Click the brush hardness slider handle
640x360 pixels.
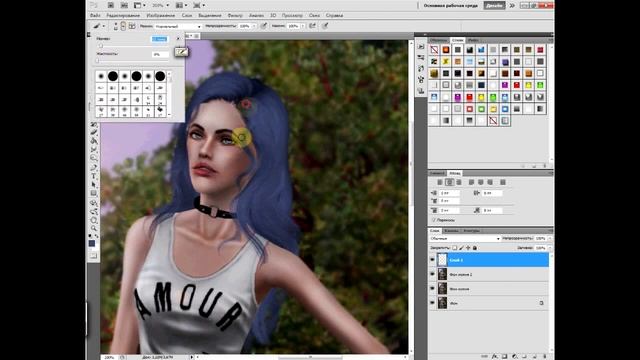(x=98, y=60)
